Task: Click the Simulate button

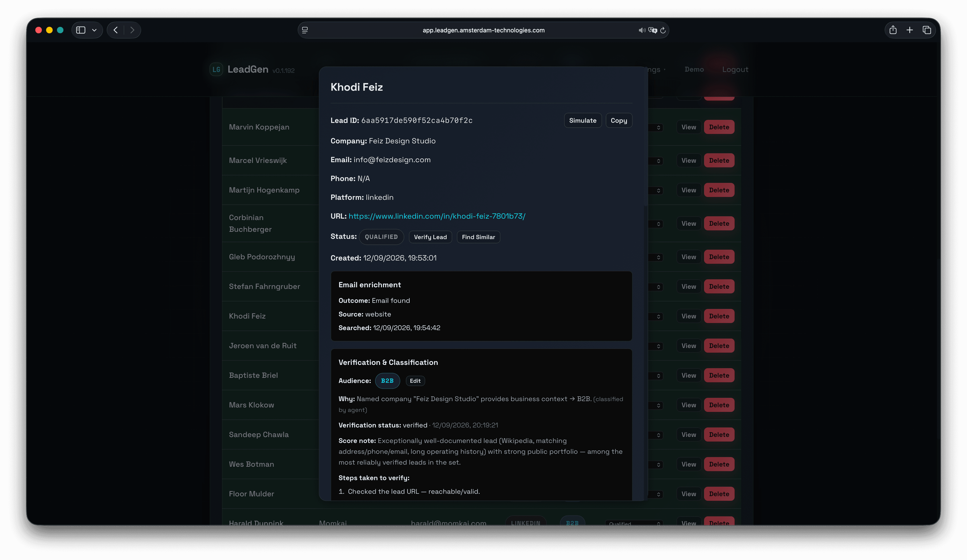Action: click(582, 120)
